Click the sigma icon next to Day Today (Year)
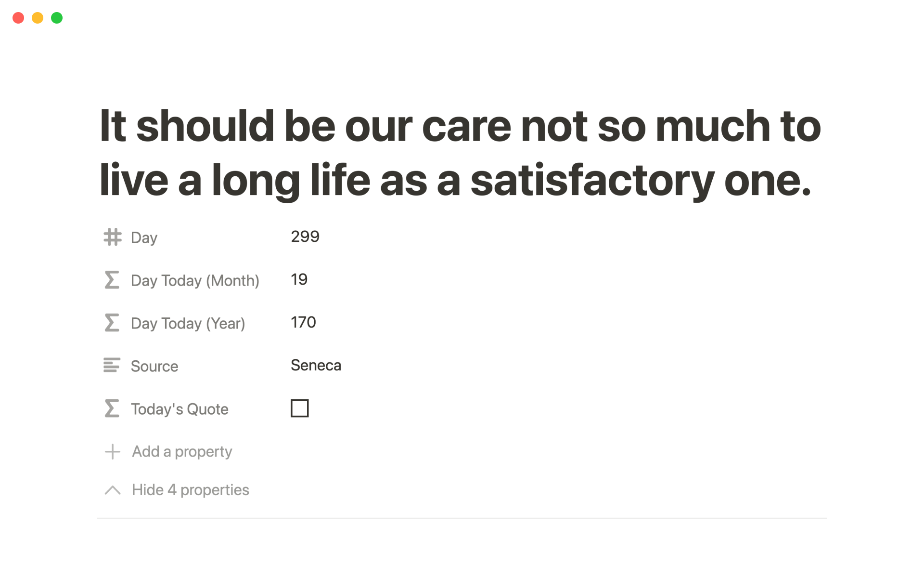The height and width of the screenshot is (578, 924). pos(112,323)
